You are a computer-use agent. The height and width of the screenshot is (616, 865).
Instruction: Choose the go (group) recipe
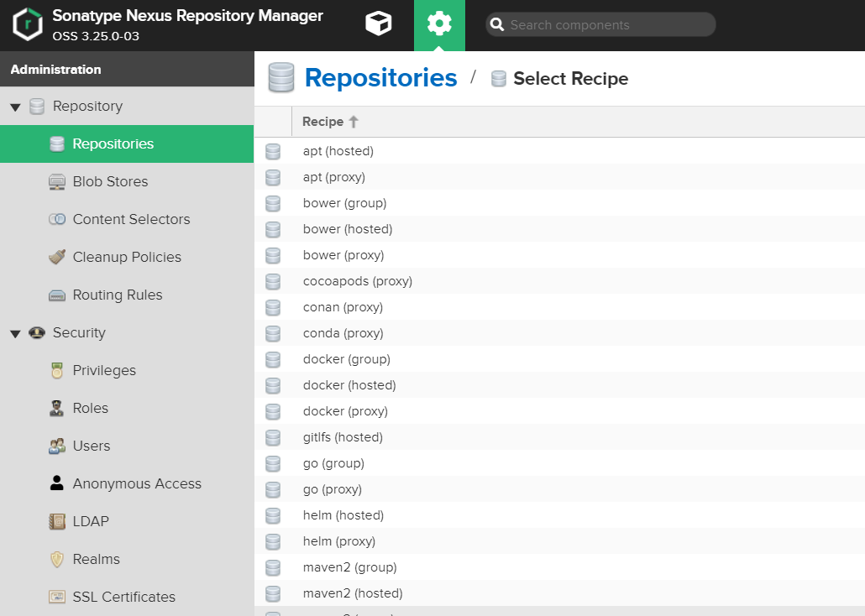click(559, 463)
